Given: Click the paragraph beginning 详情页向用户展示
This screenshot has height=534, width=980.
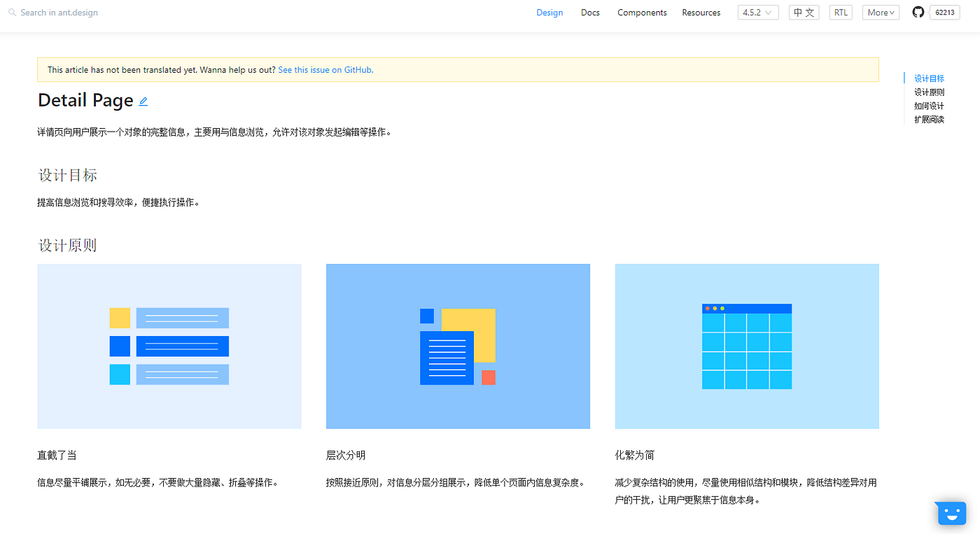Looking at the screenshot, I should click(x=214, y=132).
